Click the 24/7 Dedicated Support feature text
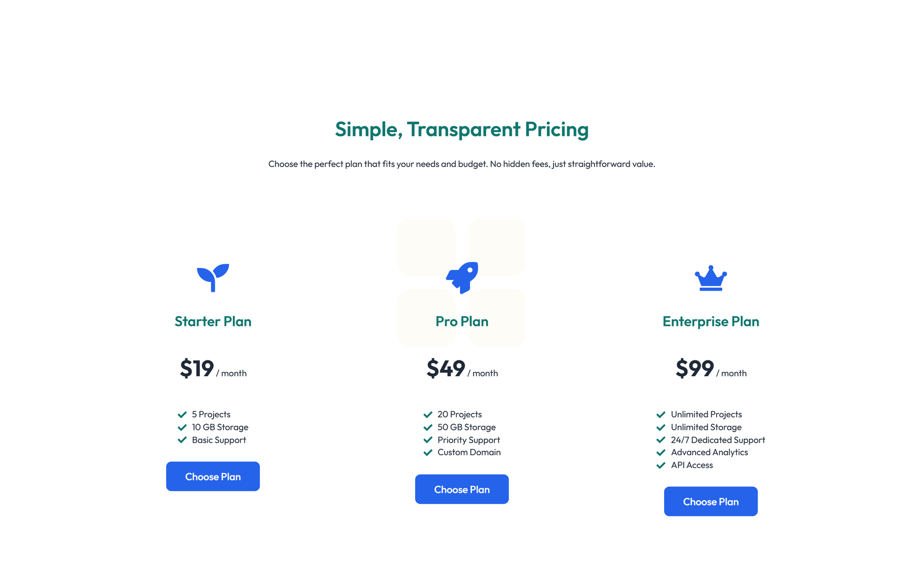 [717, 440]
